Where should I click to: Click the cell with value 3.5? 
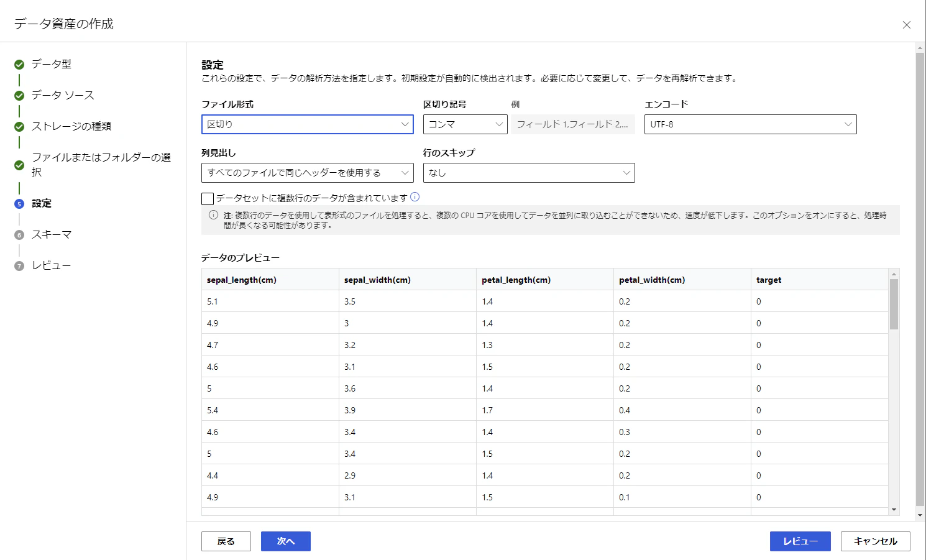(x=408, y=301)
